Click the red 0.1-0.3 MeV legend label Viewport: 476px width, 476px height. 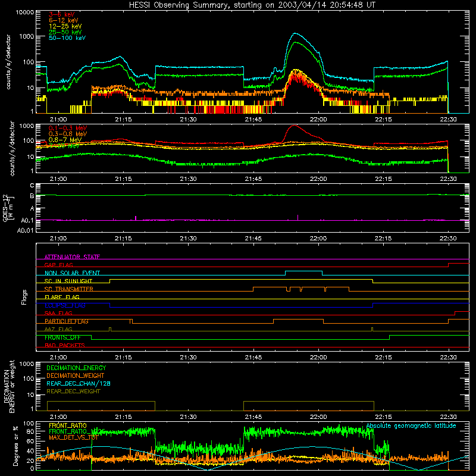68,128
